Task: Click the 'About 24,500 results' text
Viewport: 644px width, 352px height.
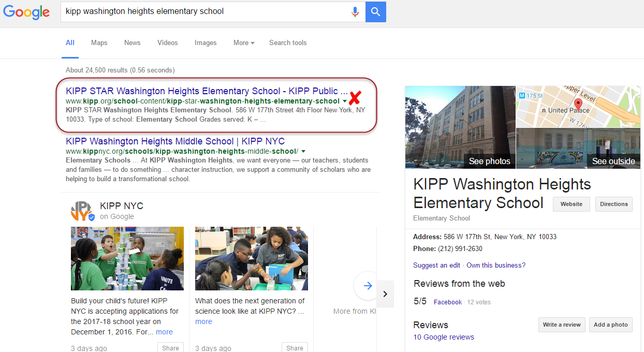Action: (120, 70)
